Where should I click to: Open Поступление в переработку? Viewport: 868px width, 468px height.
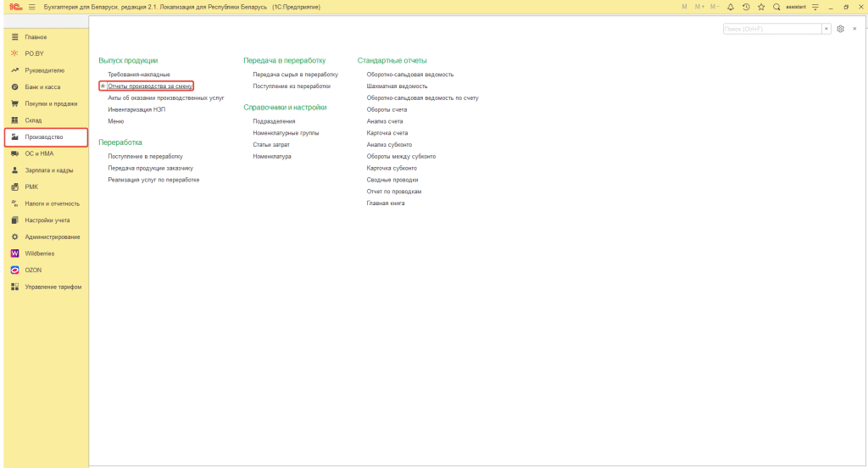(145, 156)
